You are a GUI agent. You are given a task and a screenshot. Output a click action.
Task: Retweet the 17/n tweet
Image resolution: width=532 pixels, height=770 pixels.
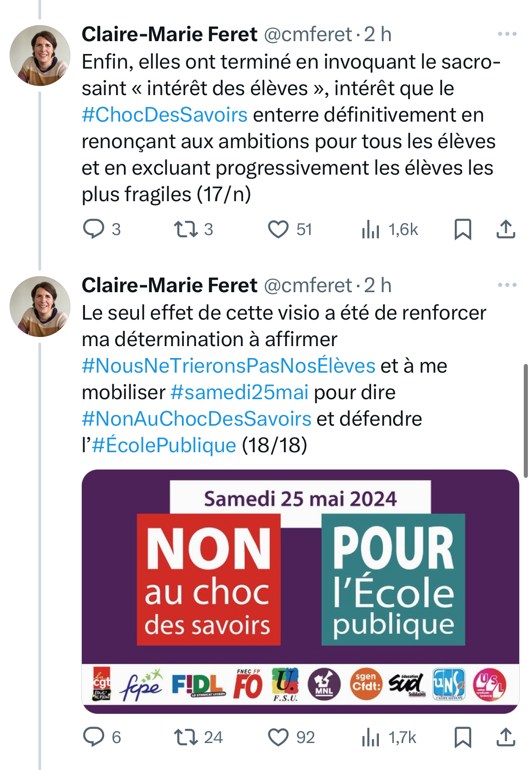186,229
